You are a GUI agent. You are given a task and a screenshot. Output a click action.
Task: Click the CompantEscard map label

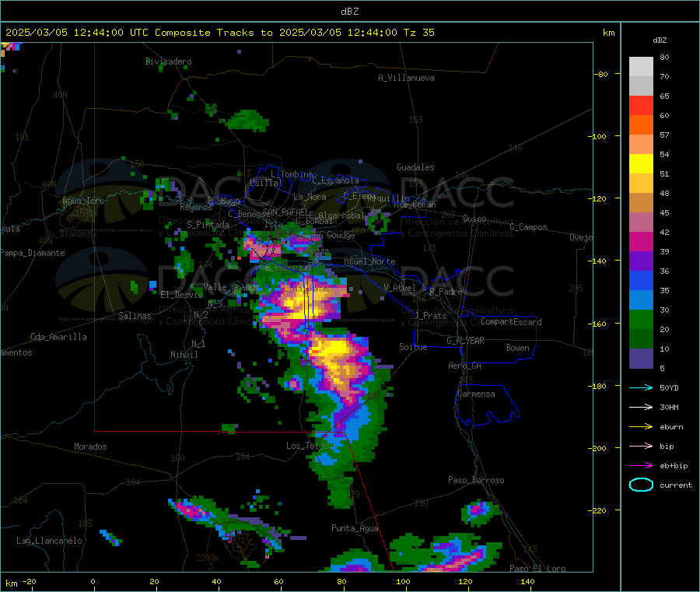click(512, 322)
